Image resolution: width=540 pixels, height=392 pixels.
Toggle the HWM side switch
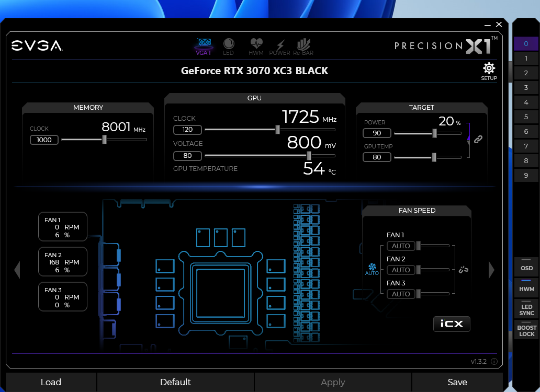click(x=526, y=287)
